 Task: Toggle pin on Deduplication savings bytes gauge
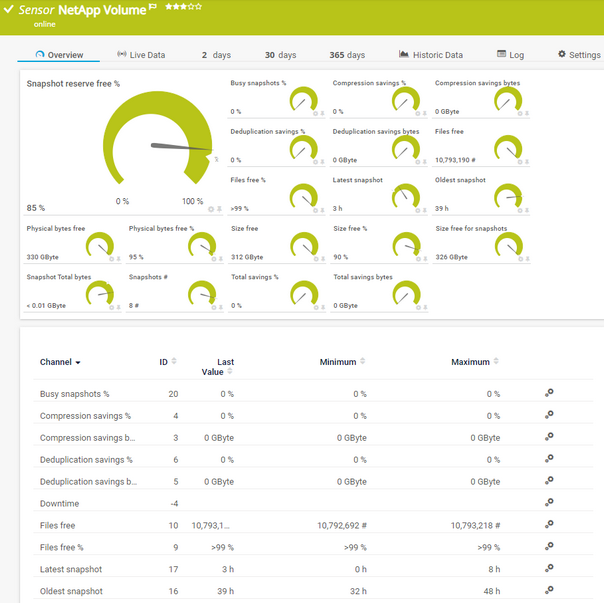[x=424, y=162]
